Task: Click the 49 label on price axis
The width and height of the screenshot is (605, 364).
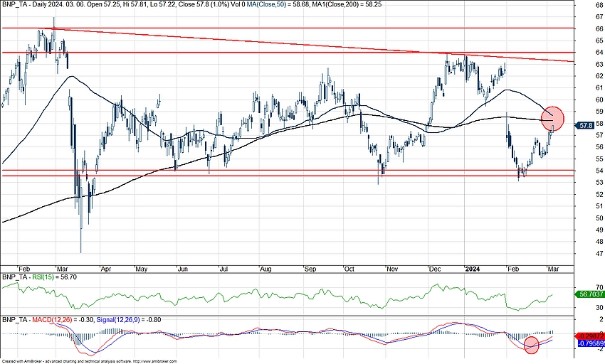Action: point(599,230)
